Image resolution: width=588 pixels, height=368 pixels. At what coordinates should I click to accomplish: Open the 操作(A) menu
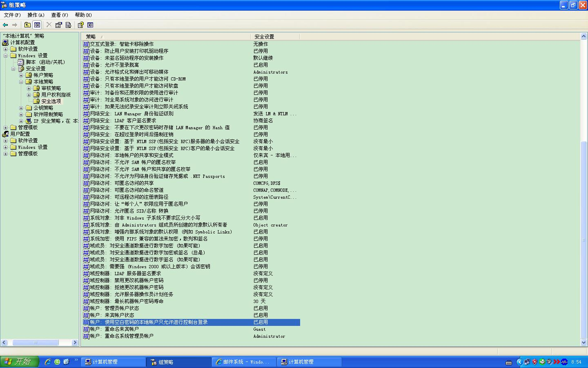[36, 15]
